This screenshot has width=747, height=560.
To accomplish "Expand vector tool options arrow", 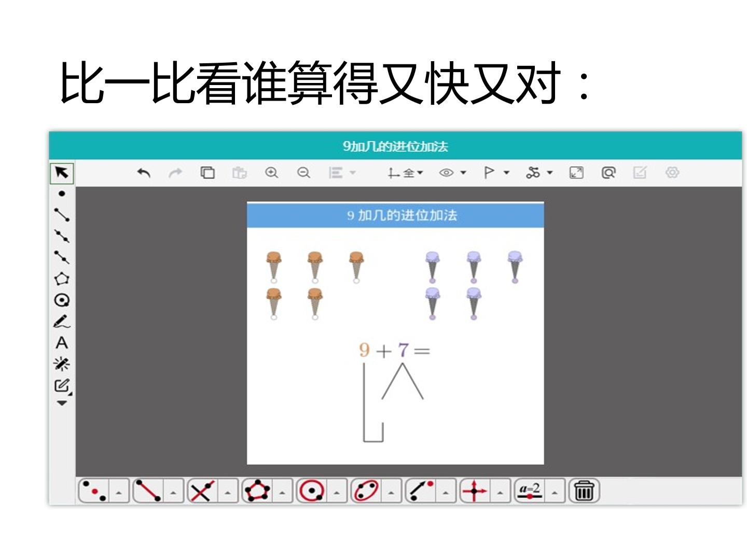I will pyautogui.click(x=446, y=492).
